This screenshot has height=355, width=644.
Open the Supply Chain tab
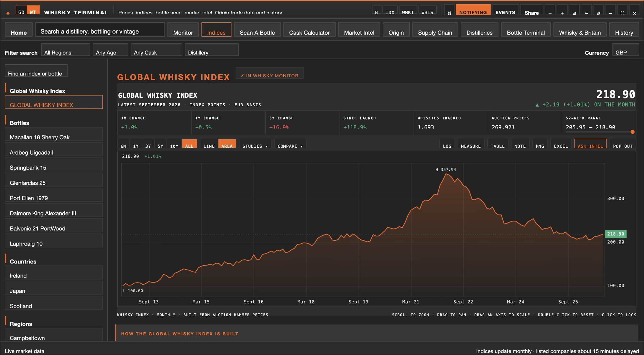tap(435, 30)
